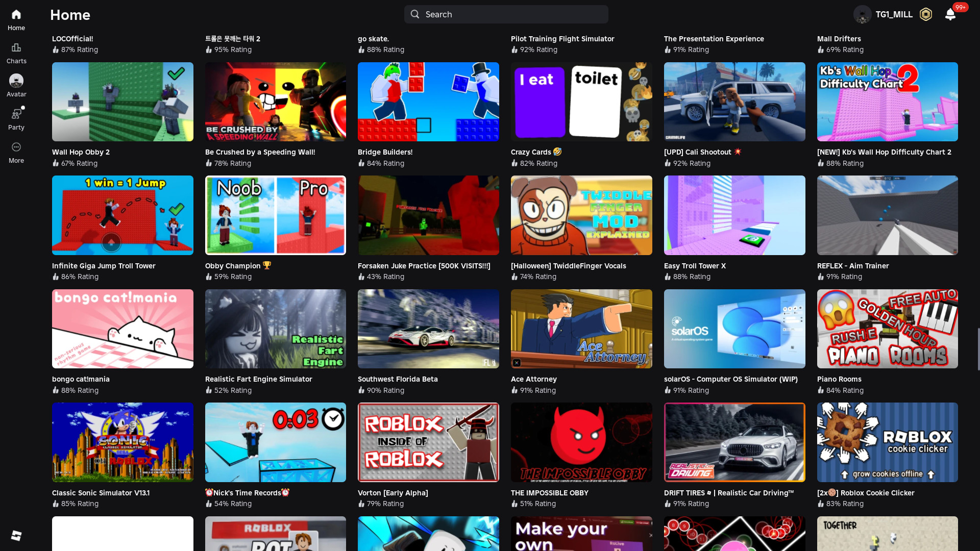Click the THE IMPOSSIBLE OBBY title
Image resolution: width=980 pixels, height=551 pixels.
[x=550, y=493]
